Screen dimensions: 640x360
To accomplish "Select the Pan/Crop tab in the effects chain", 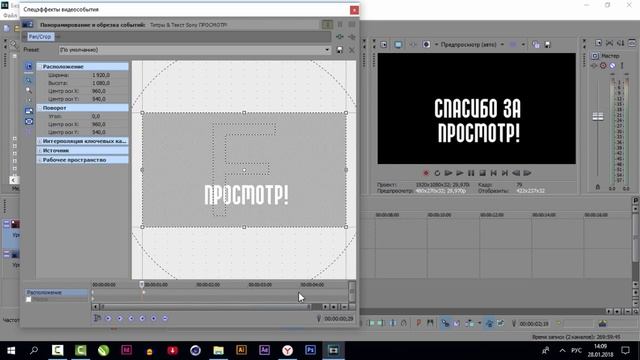I will click(40, 37).
